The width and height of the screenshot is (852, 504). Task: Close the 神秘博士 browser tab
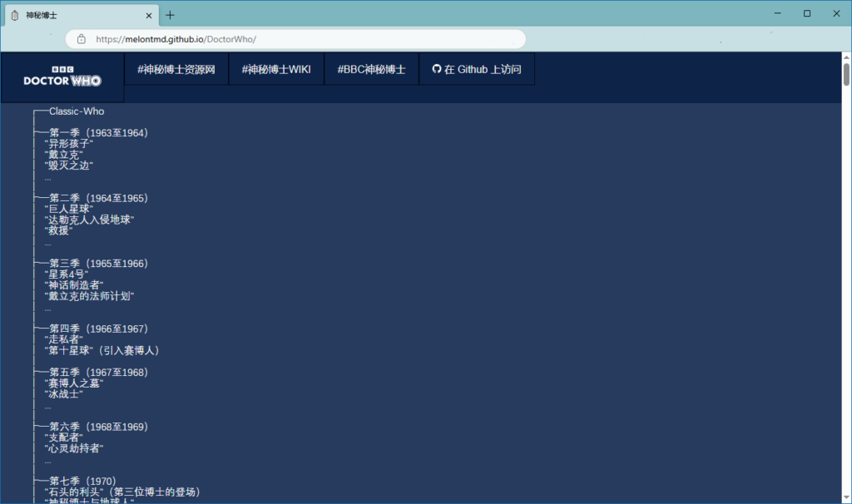[x=148, y=15]
